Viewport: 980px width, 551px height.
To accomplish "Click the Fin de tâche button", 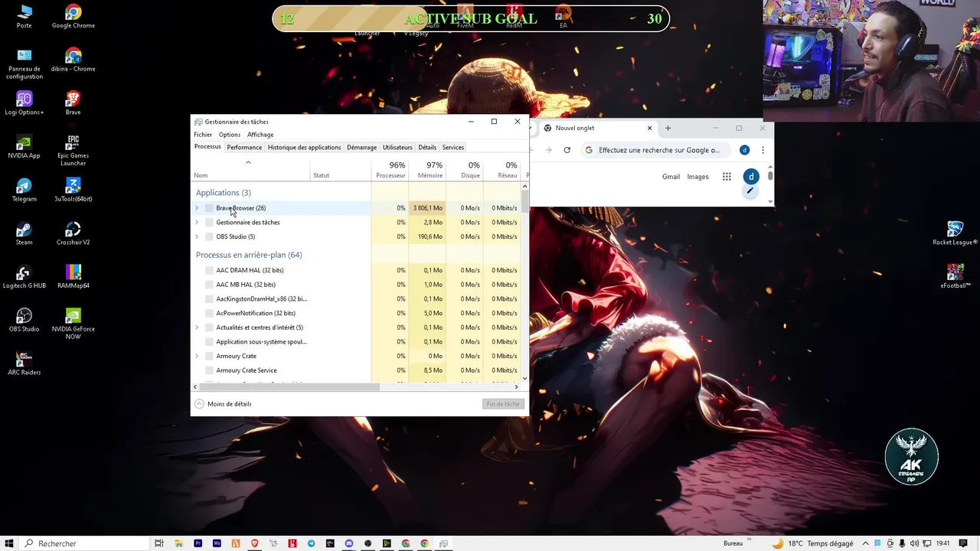I will coord(503,404).
